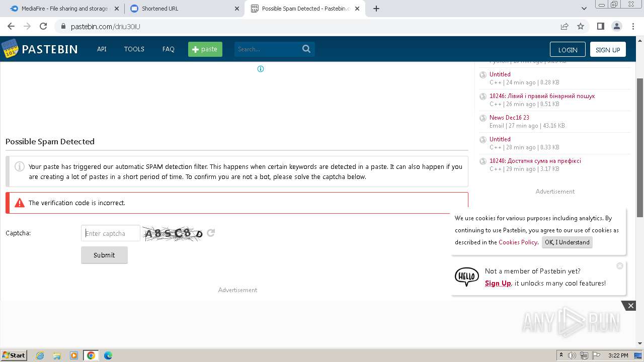Open Chrome three-dot menu
The height and width of the screenshot is (362, 644).
(632, 26)
